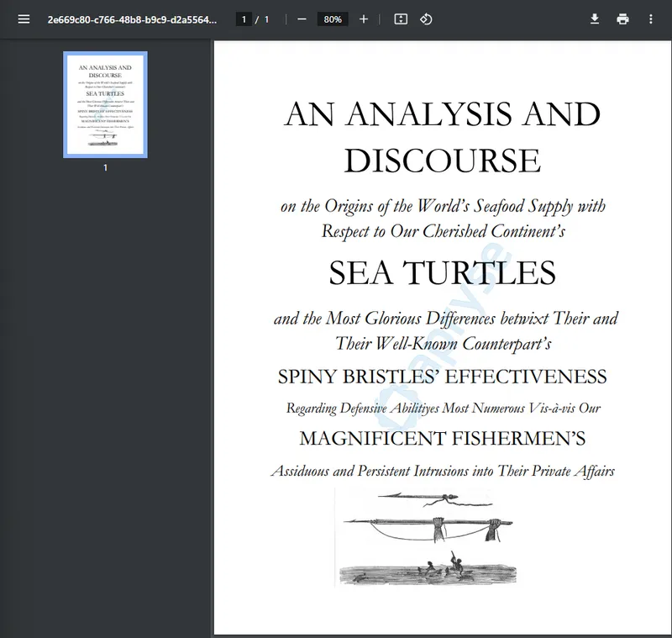This screenshot has height=638, width=672.
Task: Click the SPINY BRISTLES' EFFECTIVENESS line
Action: (x=443, y=377)
